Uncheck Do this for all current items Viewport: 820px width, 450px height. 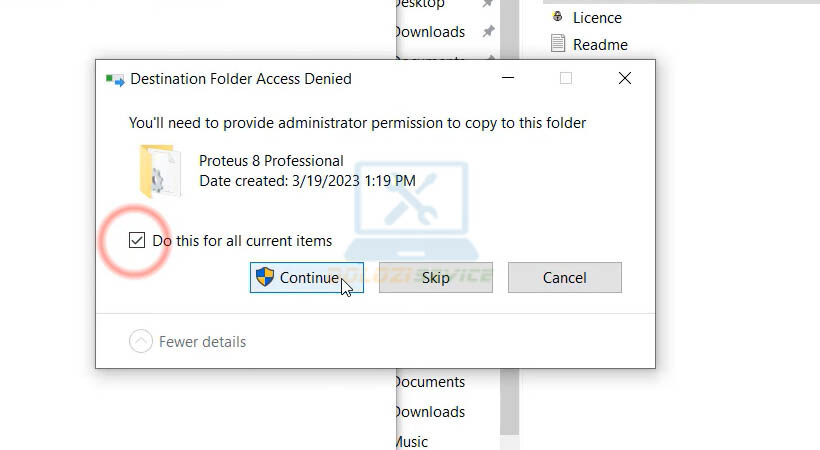click(x=136, y=241)
